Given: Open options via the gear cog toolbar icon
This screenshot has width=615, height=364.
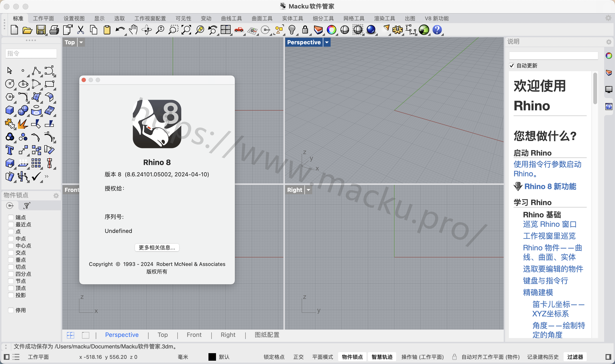Looking at the screenshot, I should [397, 30].
